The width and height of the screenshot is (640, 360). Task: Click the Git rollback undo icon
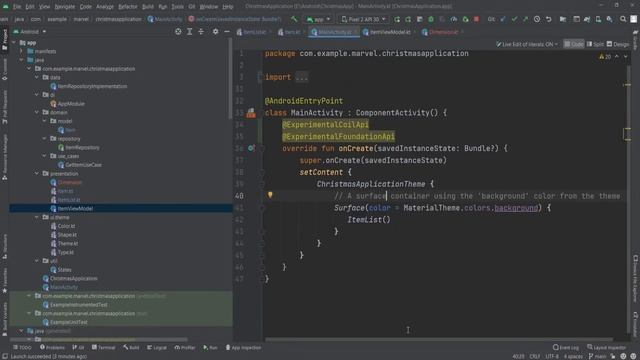click(x=549, y=19)
